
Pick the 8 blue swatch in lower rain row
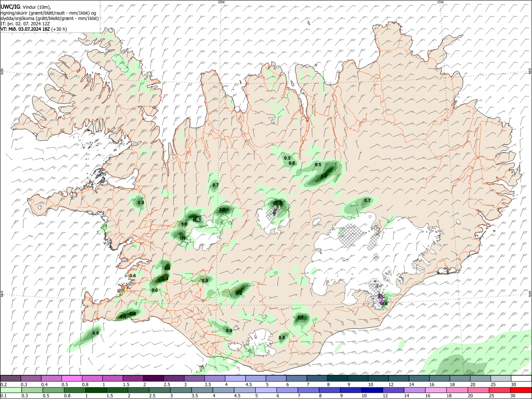pyautogui.click(x=330, y=390)
